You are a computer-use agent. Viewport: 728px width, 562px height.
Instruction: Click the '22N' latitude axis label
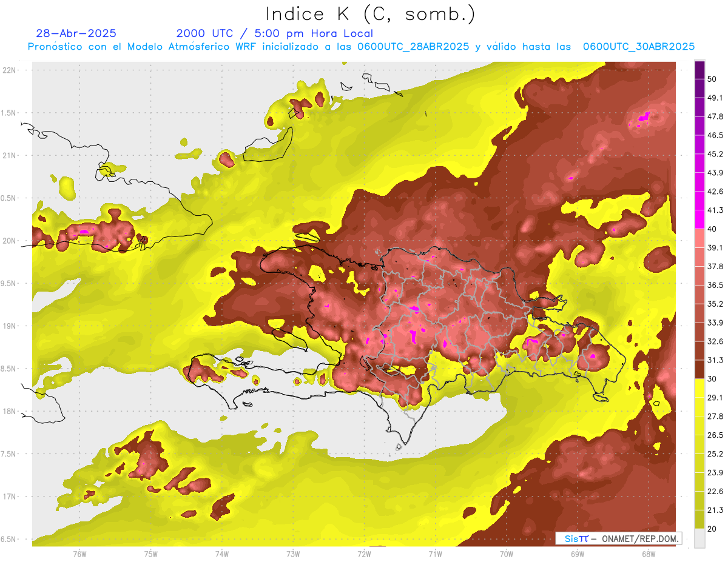tap(9, 70)
